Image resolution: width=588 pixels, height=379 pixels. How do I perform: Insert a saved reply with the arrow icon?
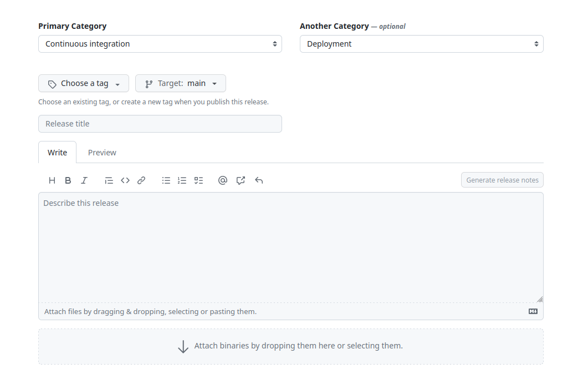[x=259, y=180]
